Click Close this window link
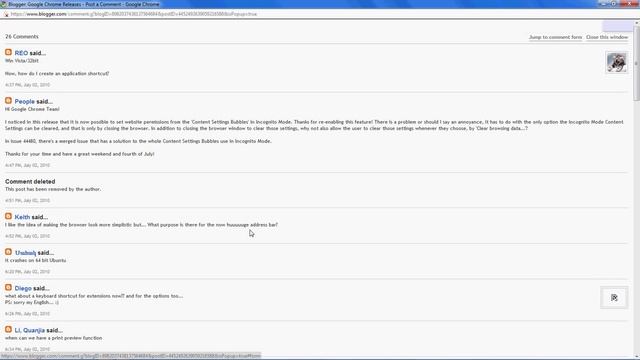The width and height of the screenshot is (640, 360). 607,37
